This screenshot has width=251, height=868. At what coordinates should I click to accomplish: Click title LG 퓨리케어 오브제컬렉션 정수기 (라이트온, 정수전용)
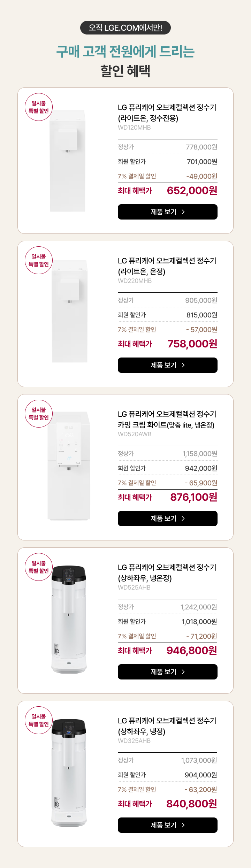coord(167,113)
